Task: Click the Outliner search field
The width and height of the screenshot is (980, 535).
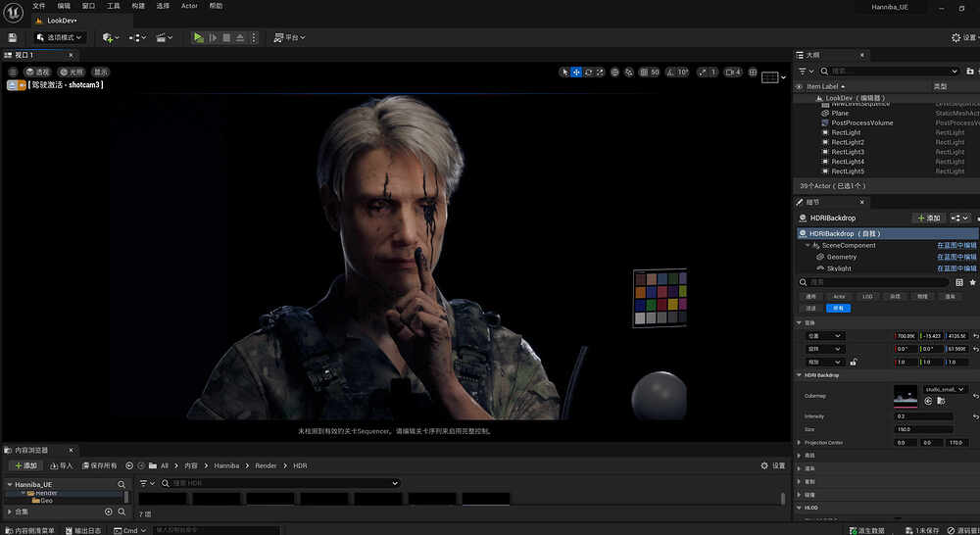Action: 890,72
